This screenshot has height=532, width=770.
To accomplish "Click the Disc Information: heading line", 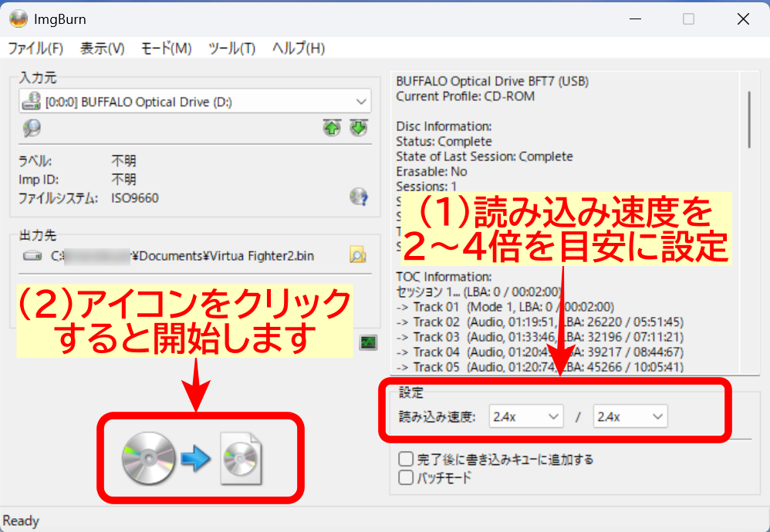I will coord(444,126).
